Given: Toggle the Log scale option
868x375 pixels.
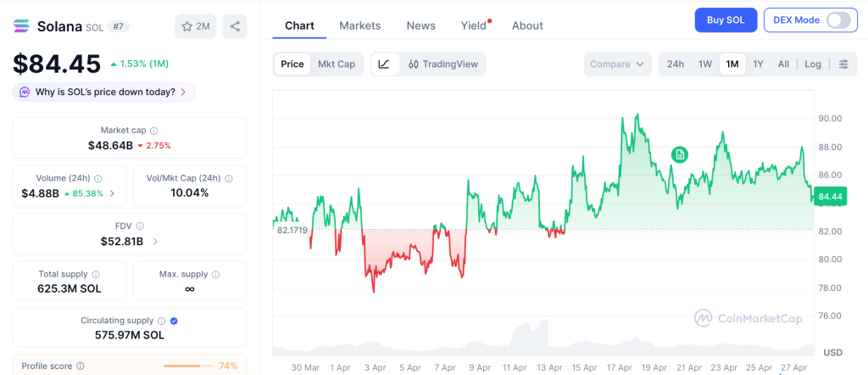Looking at the screenshot, I should (812, 64).
